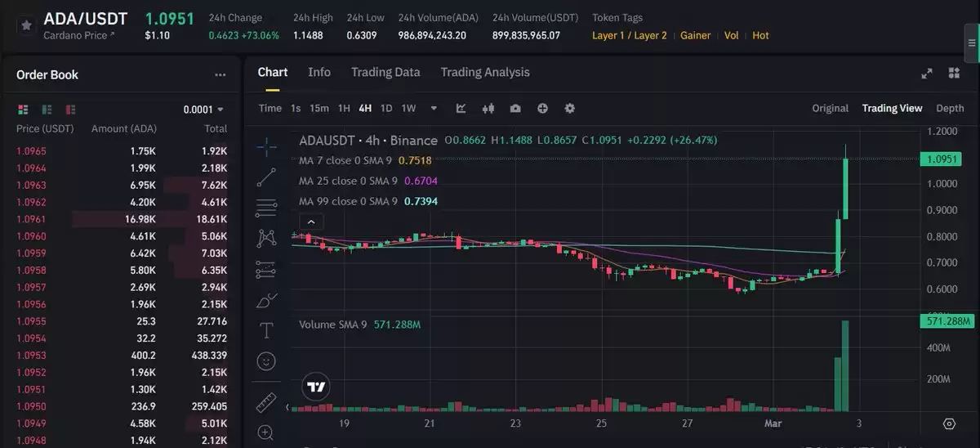Select the ruler measure tool
Image resolution: width=980 pixels, height=448 pixels.
266,402
